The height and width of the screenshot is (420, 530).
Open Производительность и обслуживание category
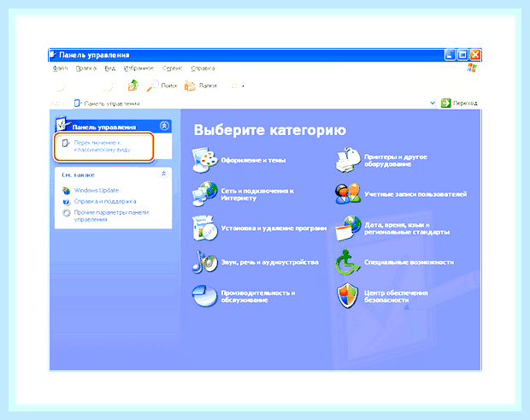(258, 297)
